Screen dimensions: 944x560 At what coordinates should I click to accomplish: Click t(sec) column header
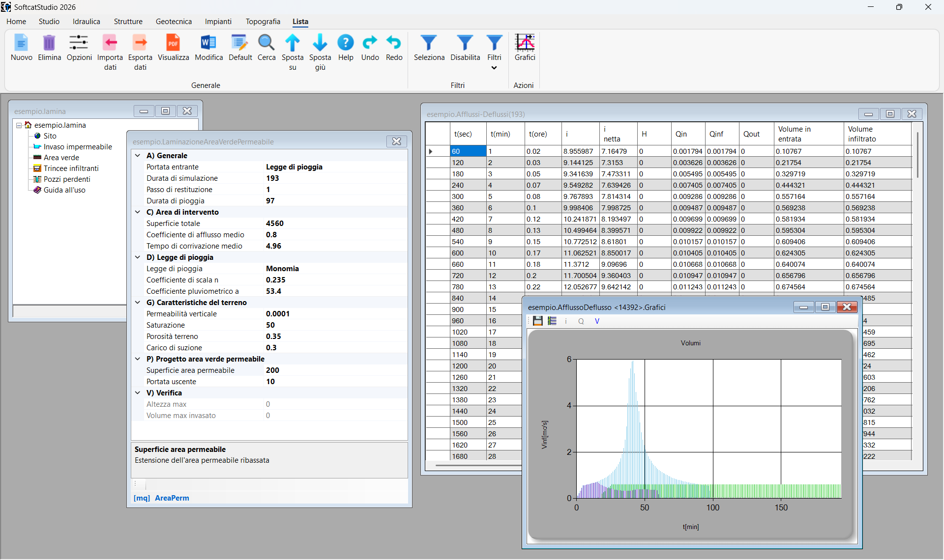click(468, 134)
